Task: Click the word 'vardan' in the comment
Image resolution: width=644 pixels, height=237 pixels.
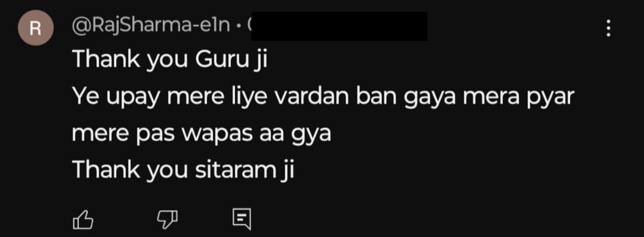Action: pos(311,96)
